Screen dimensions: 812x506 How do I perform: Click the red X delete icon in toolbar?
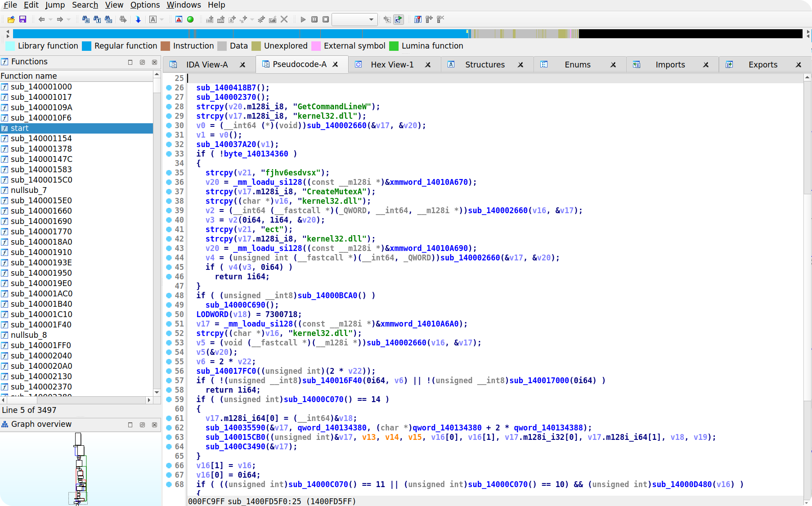click(284, 19)
